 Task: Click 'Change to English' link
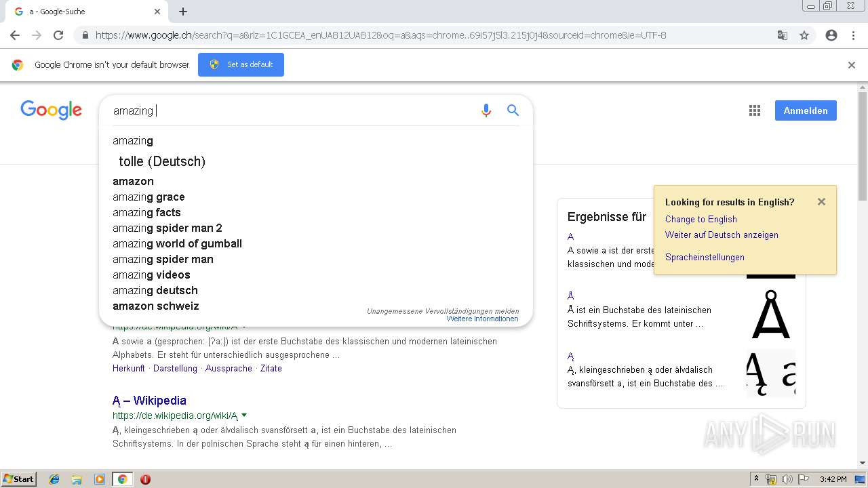[701, 219]
